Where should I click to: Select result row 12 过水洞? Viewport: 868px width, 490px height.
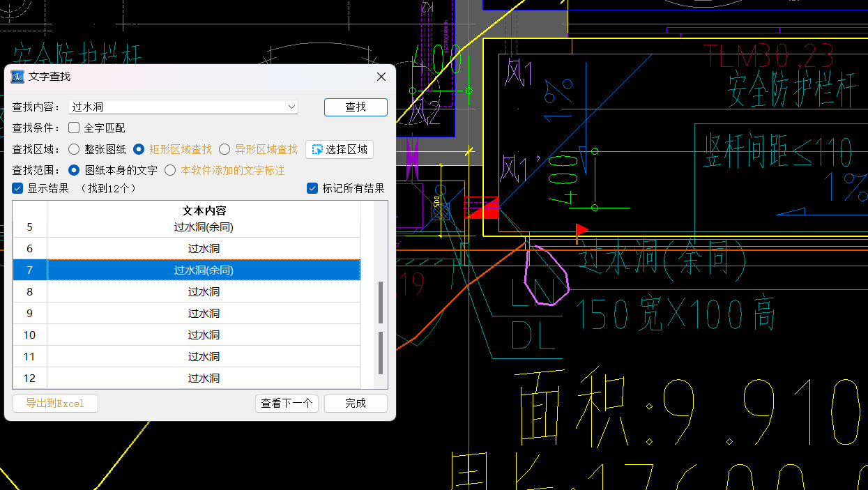(187, 378)
